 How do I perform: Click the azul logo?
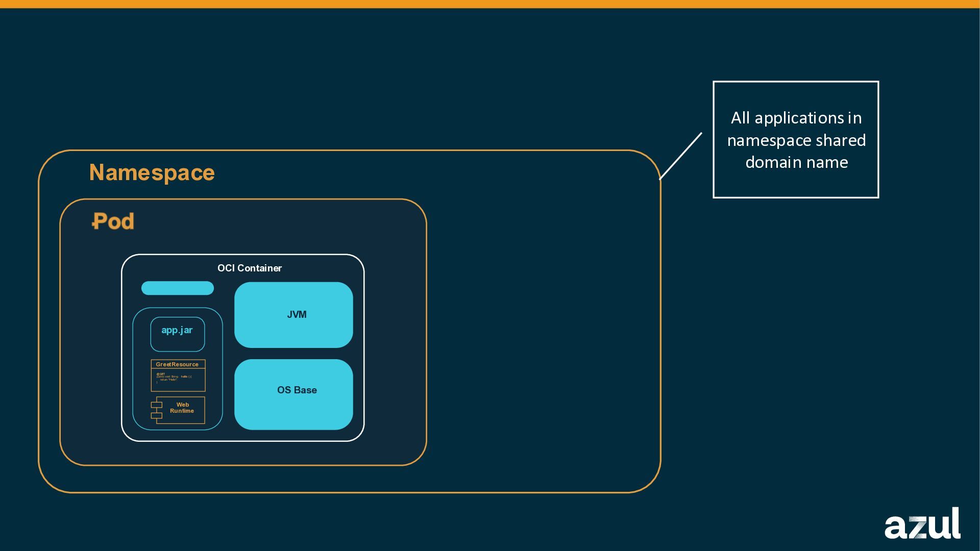[922, 523]
